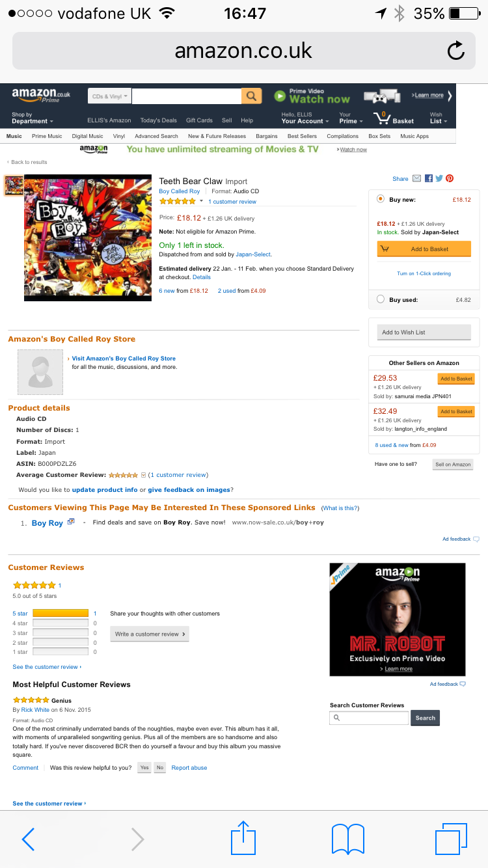Show open tabs in Safari
This screenshot has width=488, height=868.
pyautogui.click(x=452, y=839)
